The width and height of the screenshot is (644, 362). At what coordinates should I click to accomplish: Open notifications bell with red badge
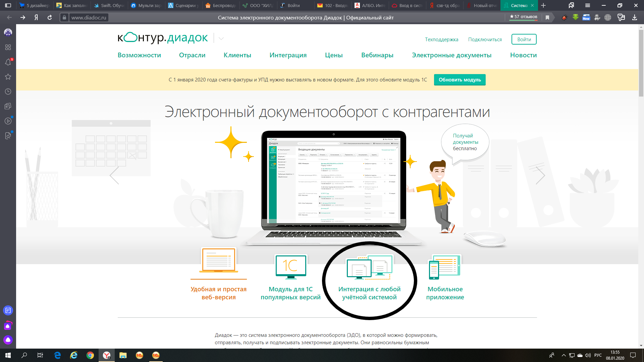[x=8, y=62]
